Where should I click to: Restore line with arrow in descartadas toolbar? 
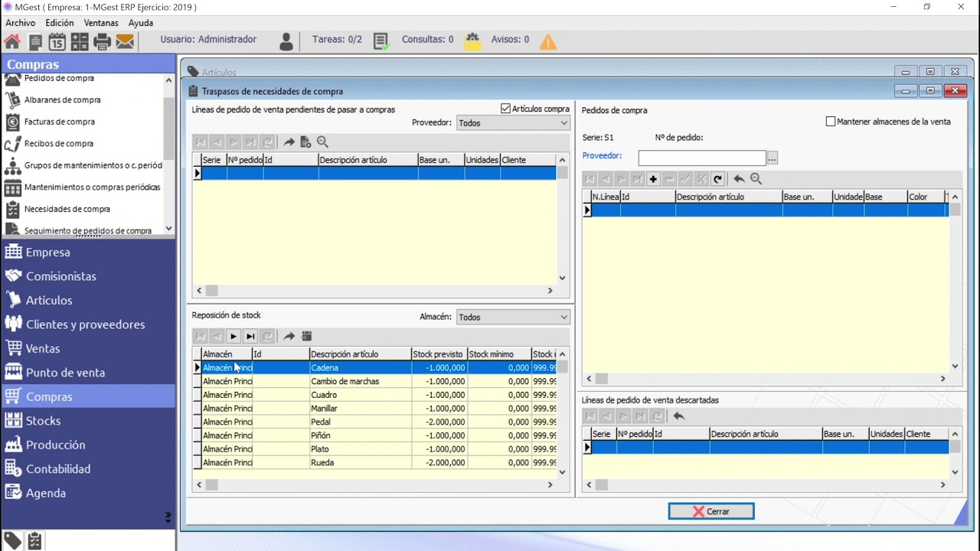tap(678, 416)
